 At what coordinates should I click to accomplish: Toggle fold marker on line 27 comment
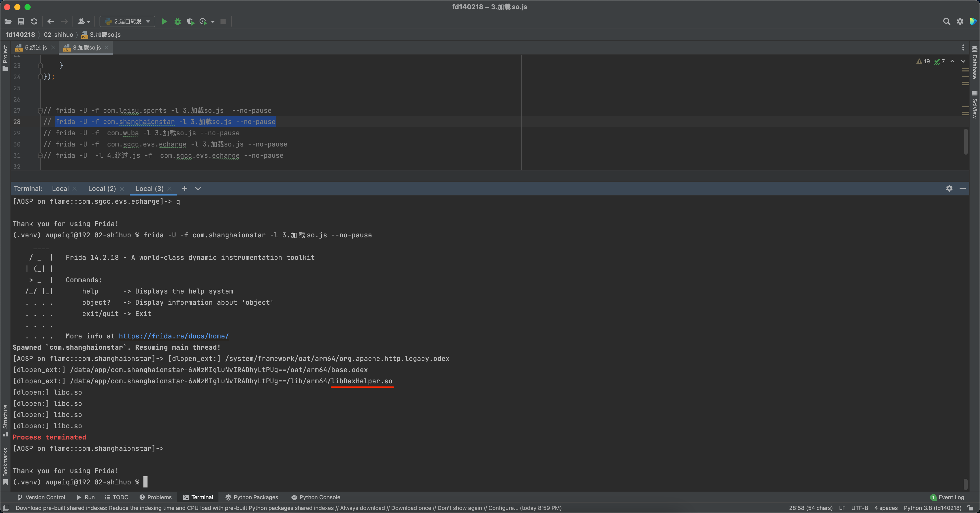coord(40,111)
